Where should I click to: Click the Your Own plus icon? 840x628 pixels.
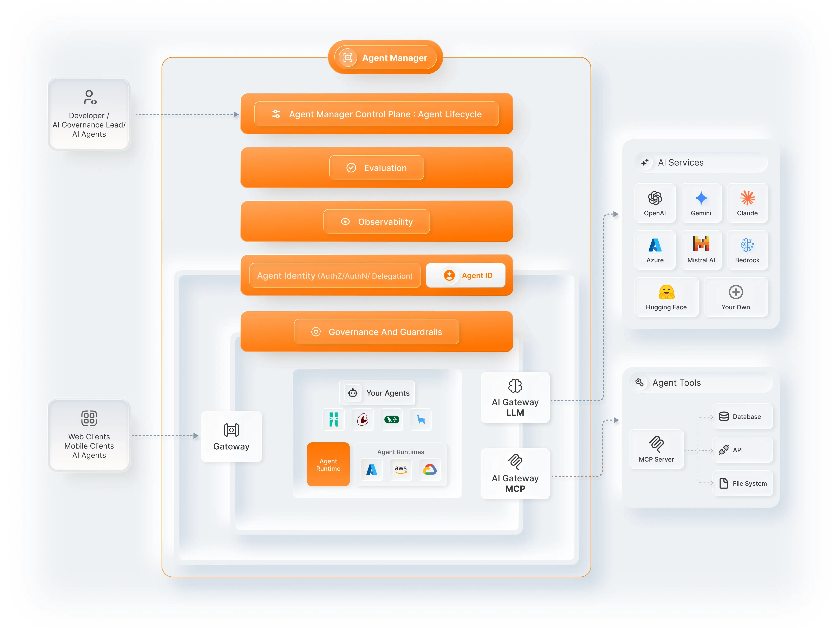[736, 292]
